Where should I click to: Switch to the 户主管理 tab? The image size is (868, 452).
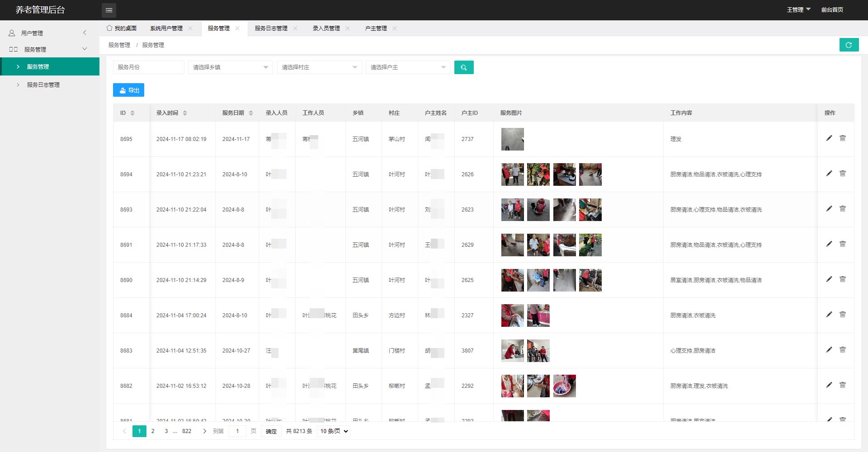pyautogui.click(x=376, y=28)
